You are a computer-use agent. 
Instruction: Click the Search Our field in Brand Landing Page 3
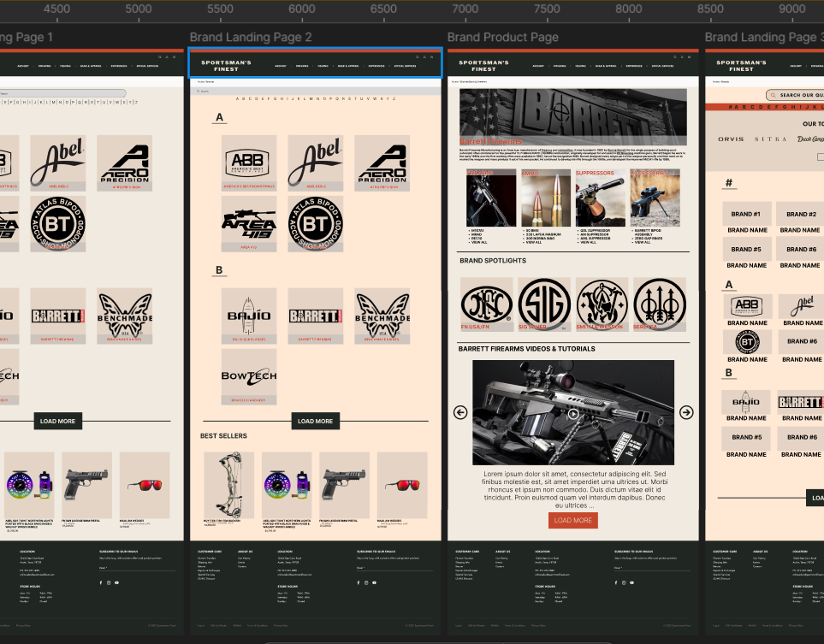pyautogui.click(x=795, y=95)
